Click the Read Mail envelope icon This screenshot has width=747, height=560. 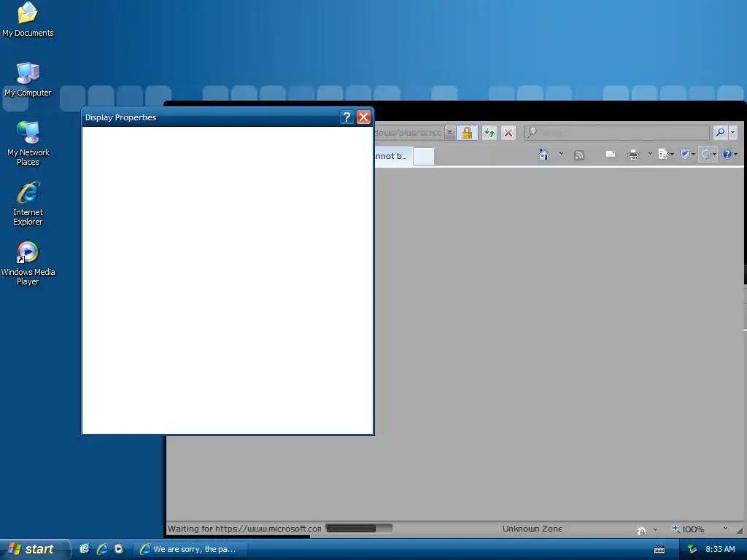[611, 154]
